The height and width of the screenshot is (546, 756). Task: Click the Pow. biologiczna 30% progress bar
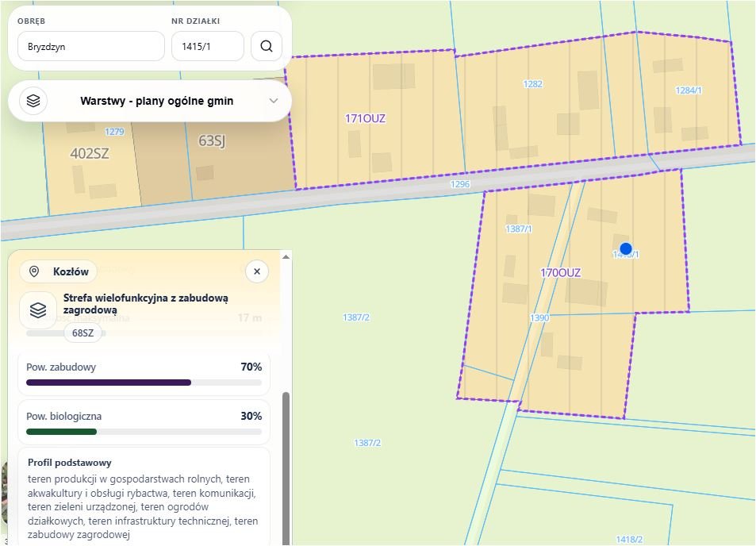click(144, 432)
